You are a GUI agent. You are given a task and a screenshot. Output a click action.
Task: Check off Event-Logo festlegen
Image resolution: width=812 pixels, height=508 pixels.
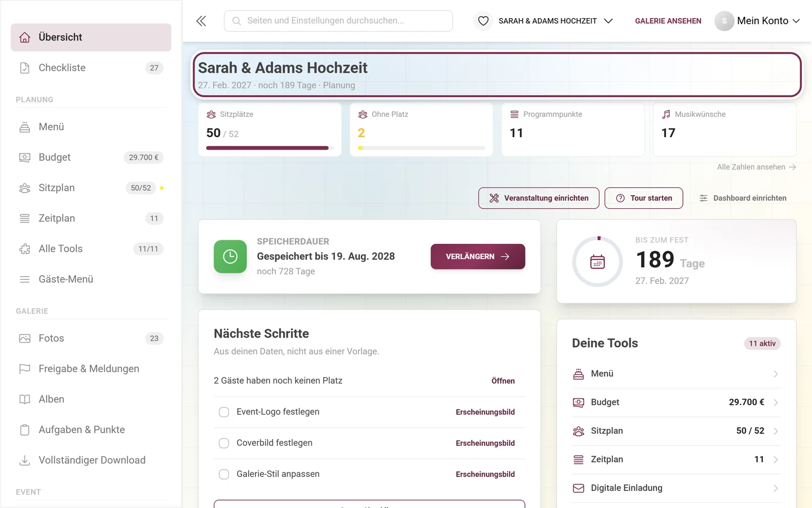[x=224, y=412]
